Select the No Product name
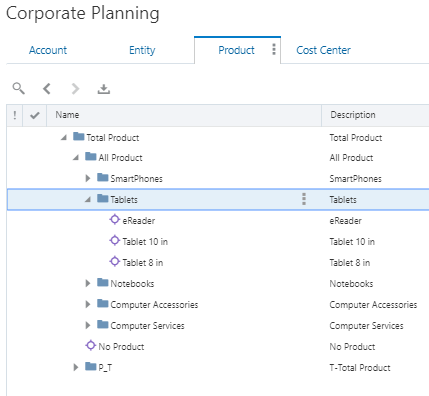Viewport: 429px width, 396px height. (x=121, y=347)
